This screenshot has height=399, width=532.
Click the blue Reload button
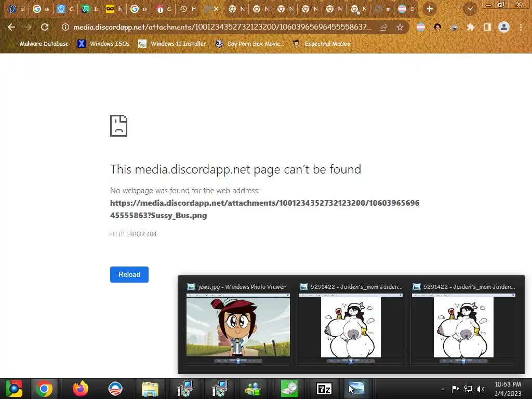point(129,274)
